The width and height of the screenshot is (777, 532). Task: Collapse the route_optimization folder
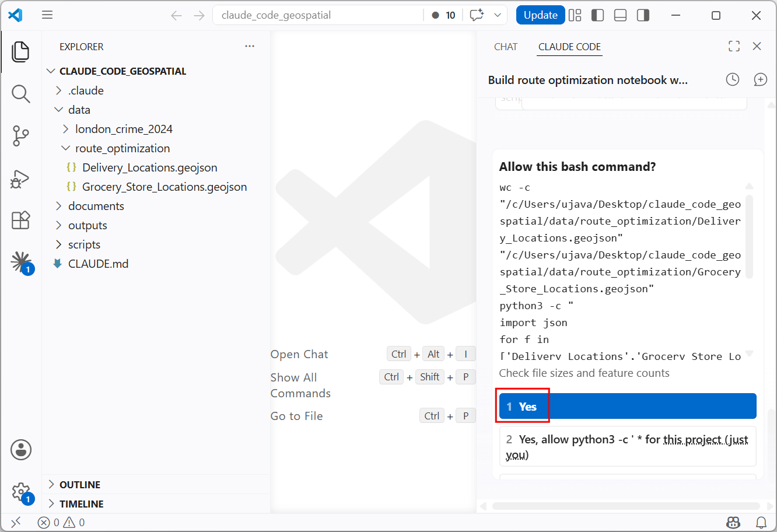(x=123, y=148)
